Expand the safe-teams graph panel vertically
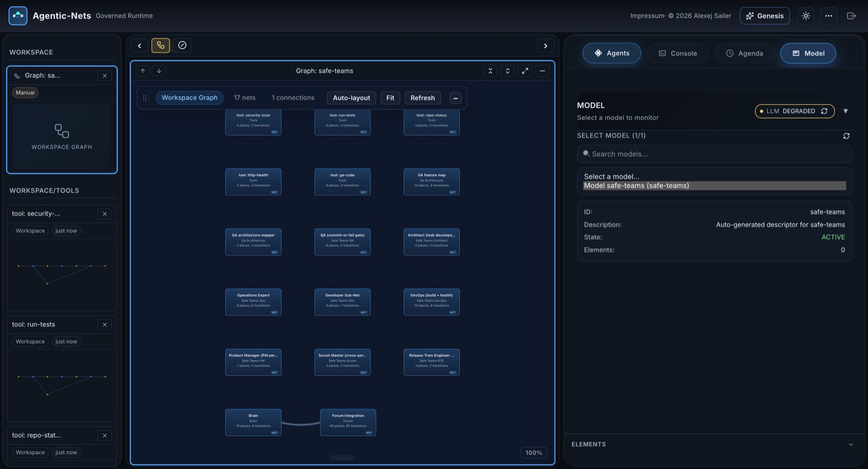Viewport: 868px width, 469px height. [508, 71]
